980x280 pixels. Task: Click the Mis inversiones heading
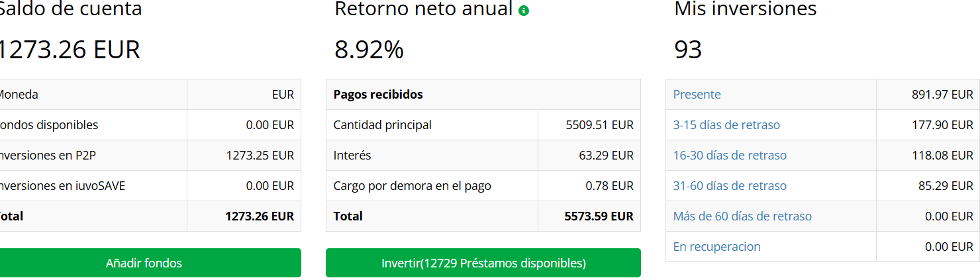pyautogui.click(x=745, y=9)
